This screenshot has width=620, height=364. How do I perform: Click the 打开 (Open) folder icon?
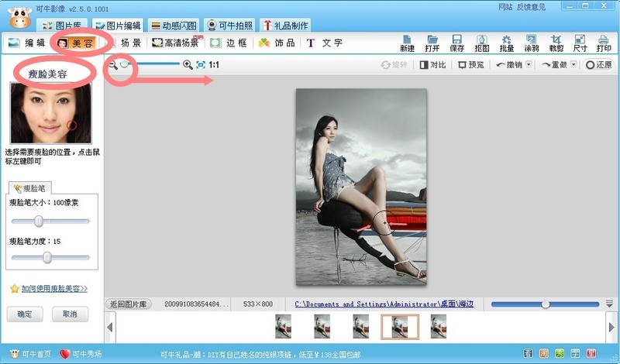coord(432,43)
